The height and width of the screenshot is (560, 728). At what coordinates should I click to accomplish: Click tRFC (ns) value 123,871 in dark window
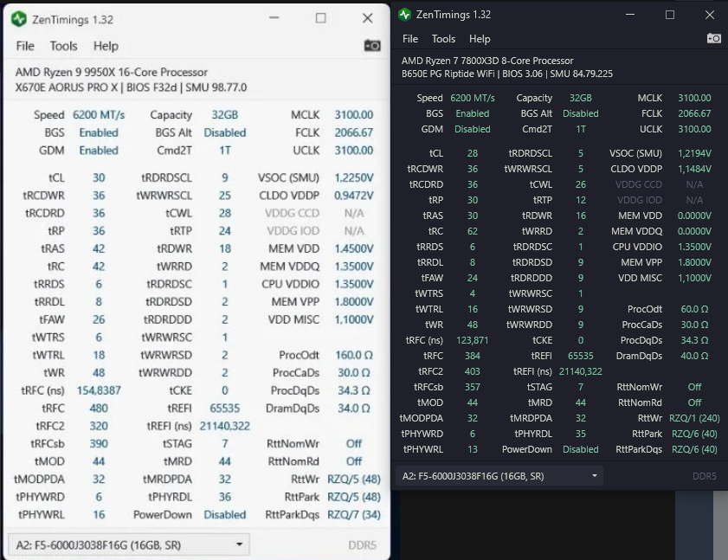(472, 340)
